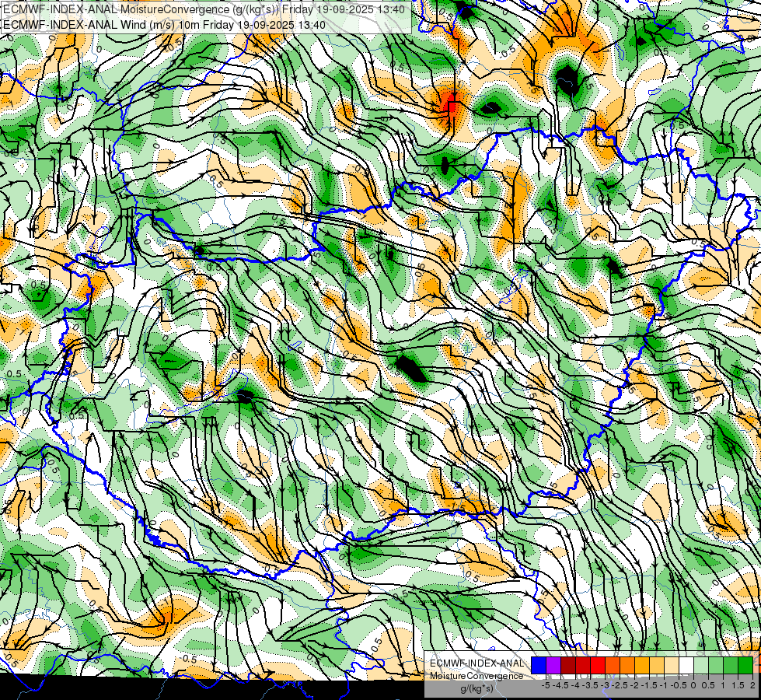Click the 'g/(kg*s)' unit label in legend
Viewport: 761px width, 700px height.
pyautogui.click(x=476, y=688)
